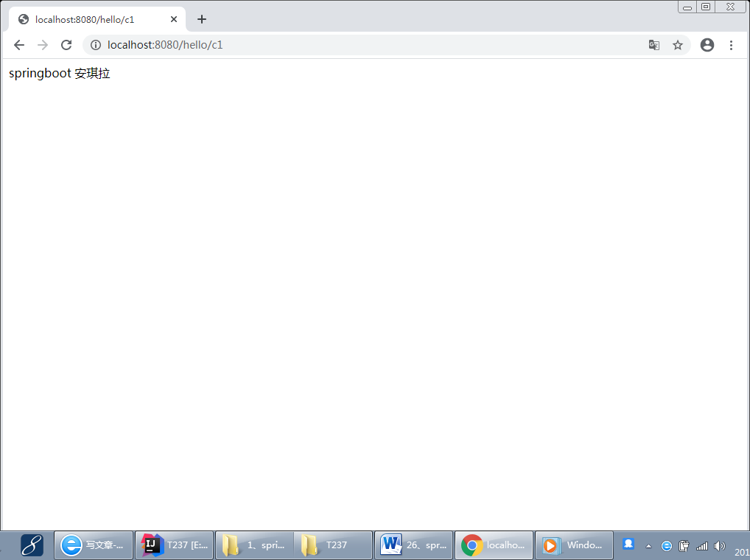Bookmark this page with the star icon

pyautogui.click(x=678, y=45)
